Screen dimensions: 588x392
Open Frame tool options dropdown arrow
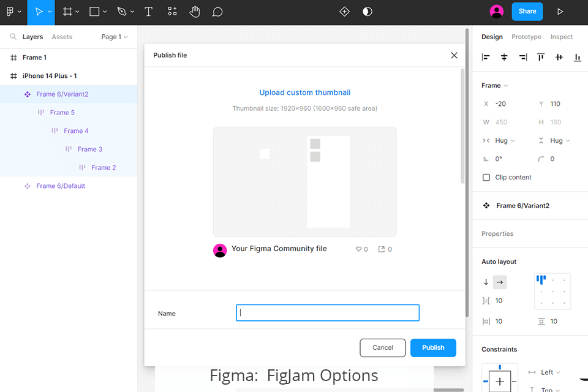point(77,12)
